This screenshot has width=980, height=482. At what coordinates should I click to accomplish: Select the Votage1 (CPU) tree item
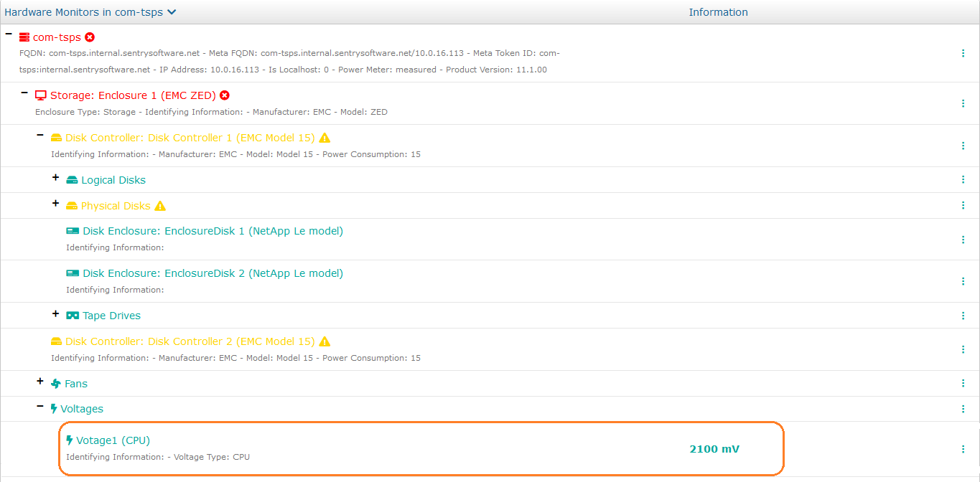[113, 440]
